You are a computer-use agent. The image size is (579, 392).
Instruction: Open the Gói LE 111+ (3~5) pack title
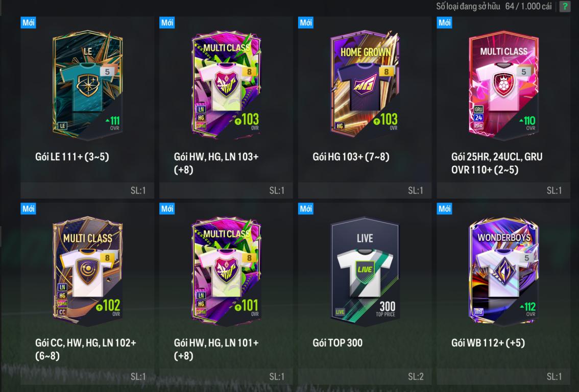pyautogui.click(x=72, y=157)
